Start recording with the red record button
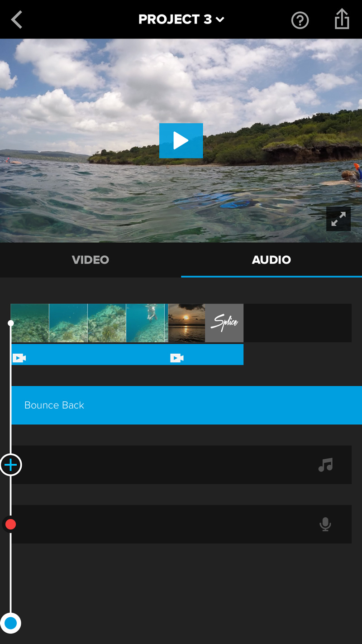 coord(10,524)
